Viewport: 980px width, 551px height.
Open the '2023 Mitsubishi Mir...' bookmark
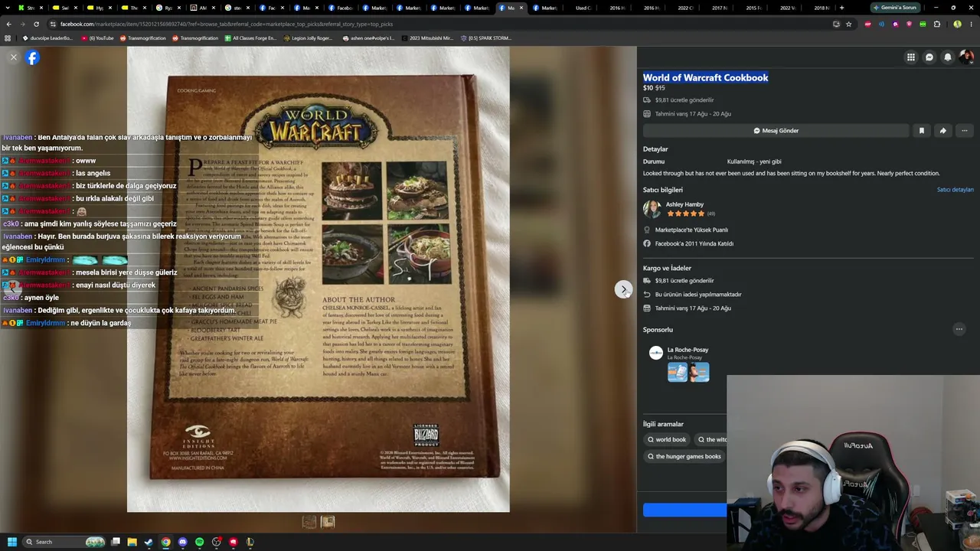point(426,37)
